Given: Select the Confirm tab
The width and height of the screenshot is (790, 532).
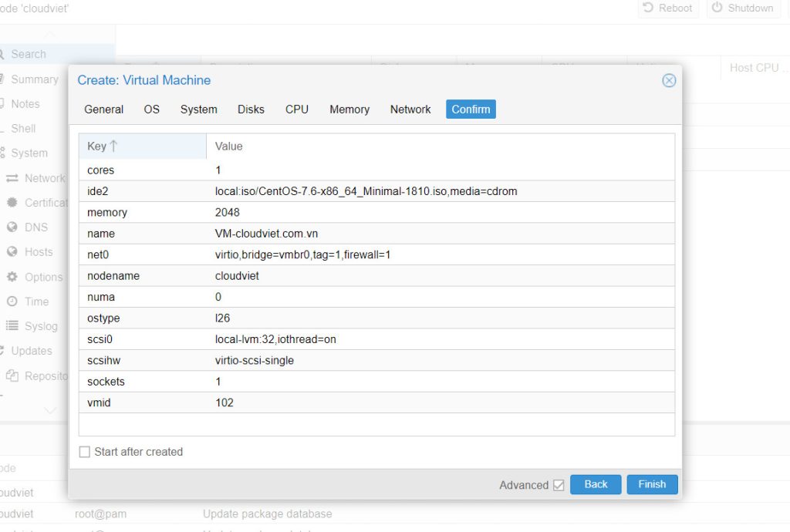Looking at the screenshot, I should [471, 109].
